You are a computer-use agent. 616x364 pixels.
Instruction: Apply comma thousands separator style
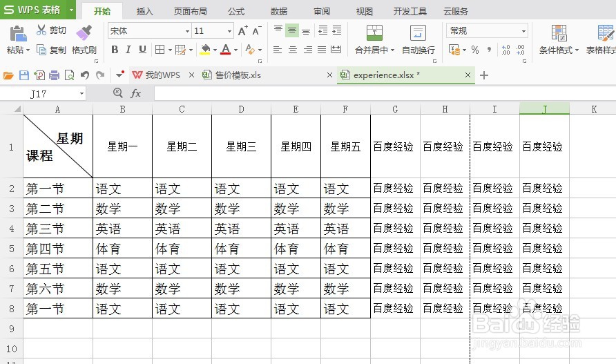tap(489, 50)
